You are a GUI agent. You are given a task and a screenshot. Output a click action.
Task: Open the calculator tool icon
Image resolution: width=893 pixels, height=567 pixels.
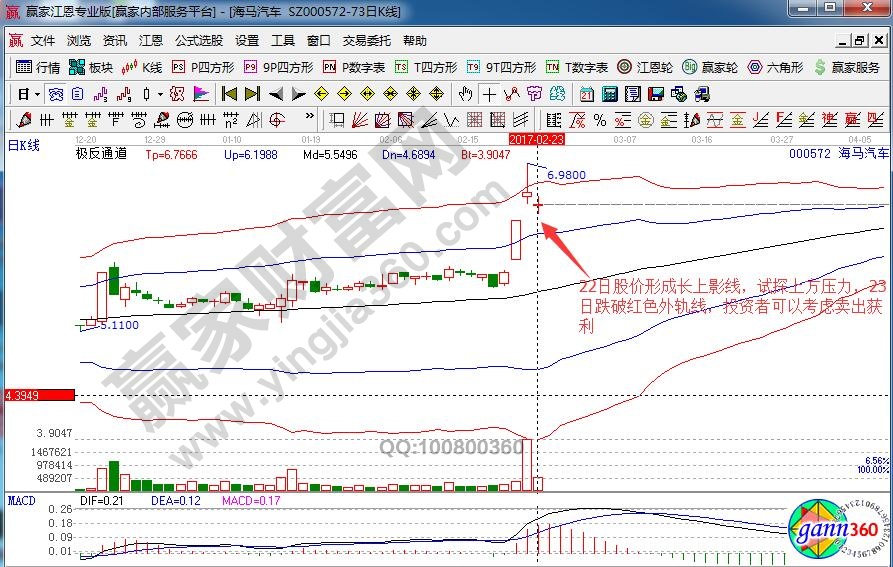[608, 94]
